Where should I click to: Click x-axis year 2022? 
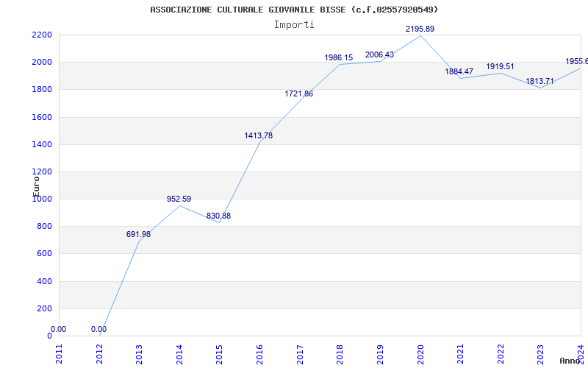pyautogui.click(x=501, y=354)
